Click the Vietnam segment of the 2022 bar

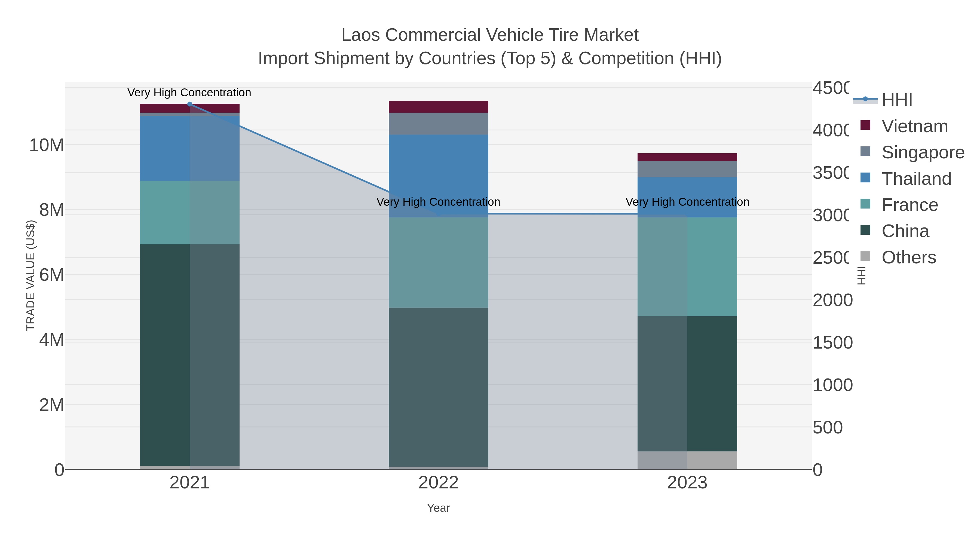point(438,107)
